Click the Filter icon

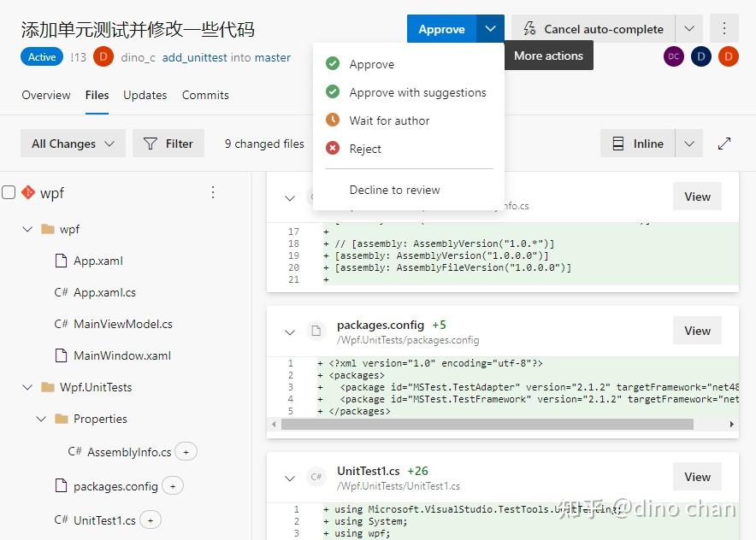(x=151, y=144)
